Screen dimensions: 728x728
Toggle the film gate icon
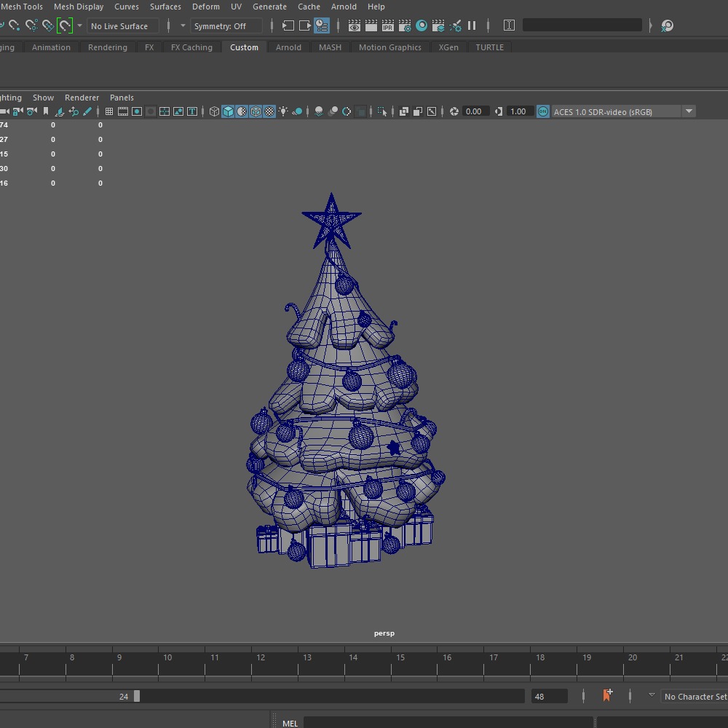(123, 111)
